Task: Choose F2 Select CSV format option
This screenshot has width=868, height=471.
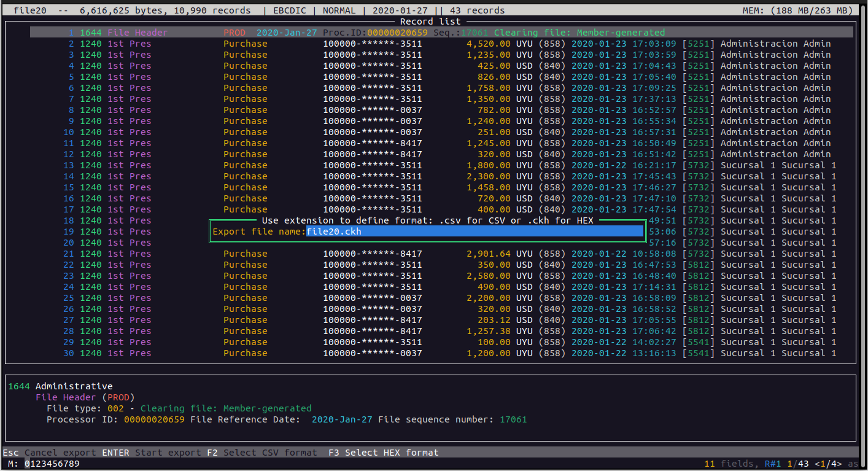Action: tap(262, 453)
